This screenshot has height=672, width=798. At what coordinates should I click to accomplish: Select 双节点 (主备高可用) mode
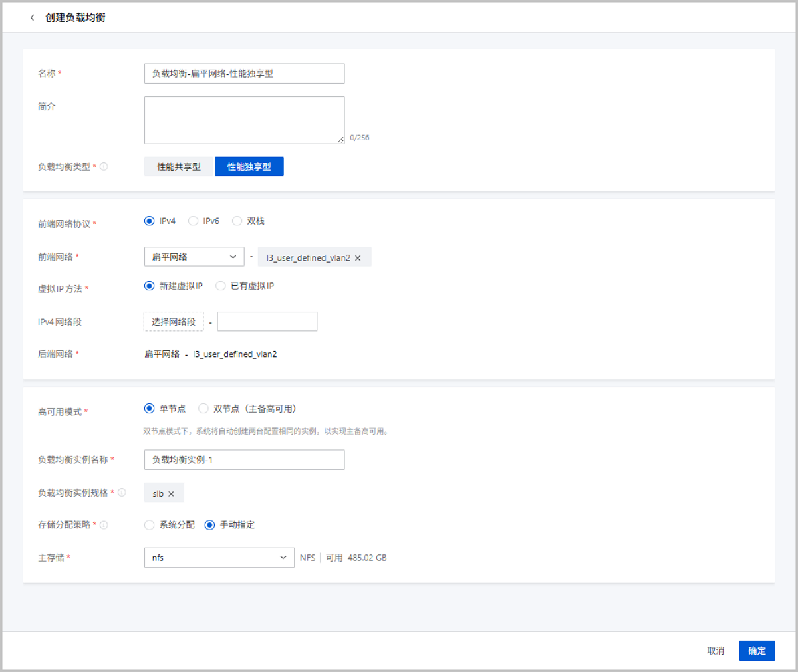click(x=203, y=409)
